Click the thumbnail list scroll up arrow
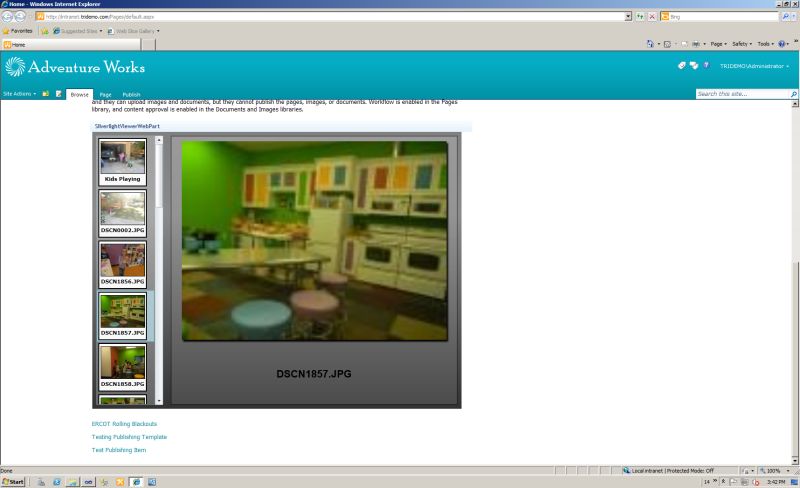 coord(159,140)
